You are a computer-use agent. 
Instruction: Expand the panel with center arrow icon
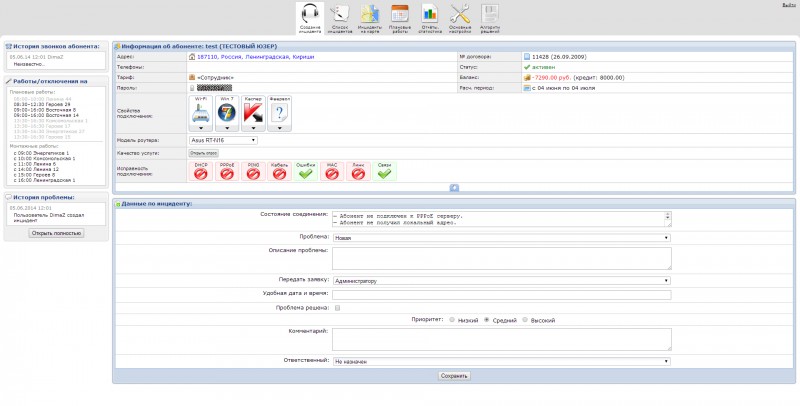click(x=454, y=188)
